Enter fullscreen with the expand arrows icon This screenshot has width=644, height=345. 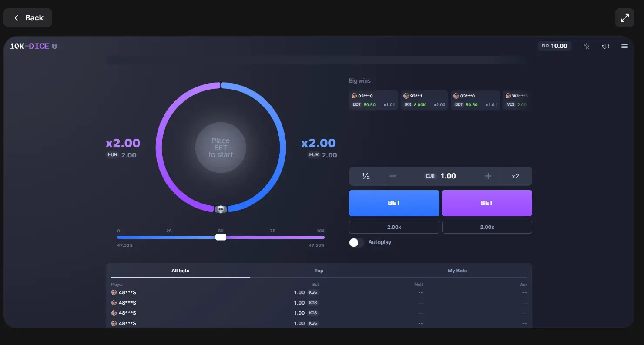click(x=624, y=18)
